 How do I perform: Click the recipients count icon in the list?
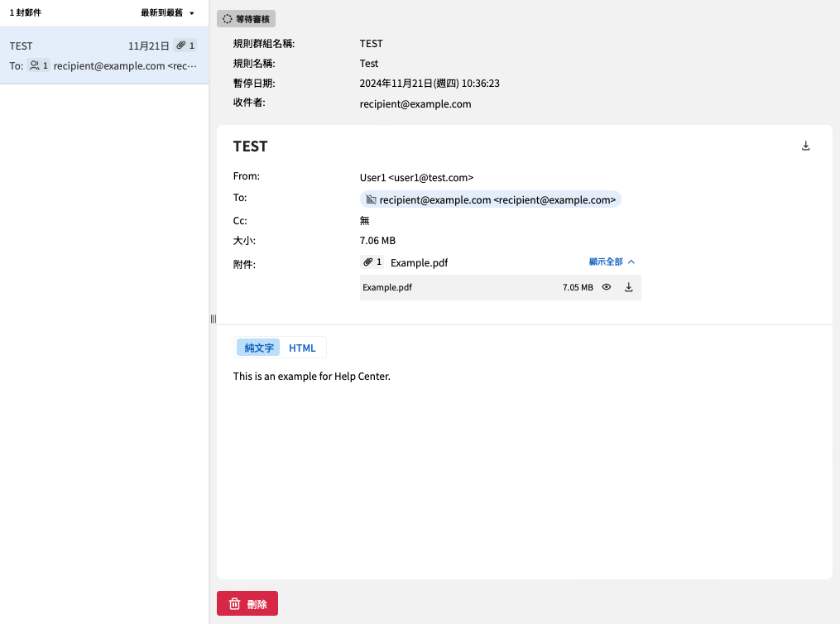[x=38, y=65]
